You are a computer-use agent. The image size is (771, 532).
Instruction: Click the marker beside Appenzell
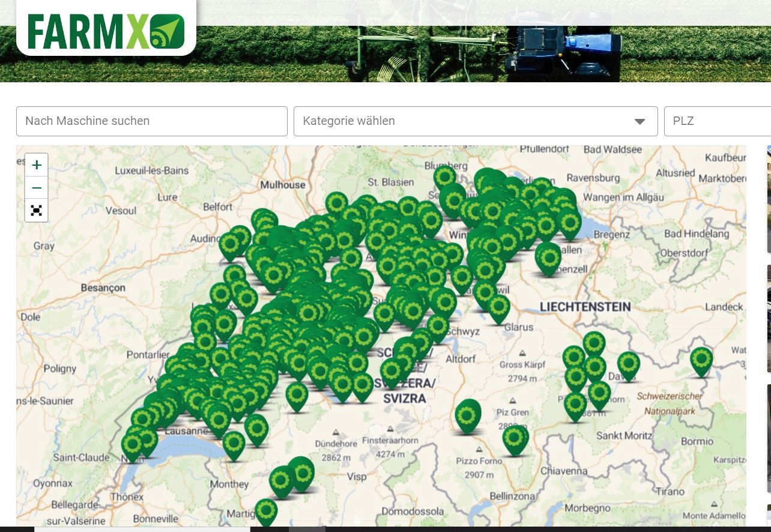548,258
